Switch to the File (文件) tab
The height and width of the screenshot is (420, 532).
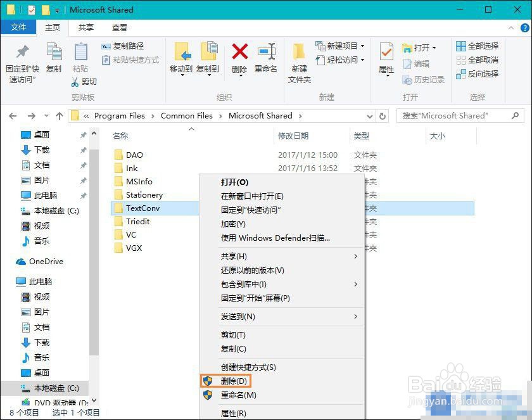[x=18, y=27]
